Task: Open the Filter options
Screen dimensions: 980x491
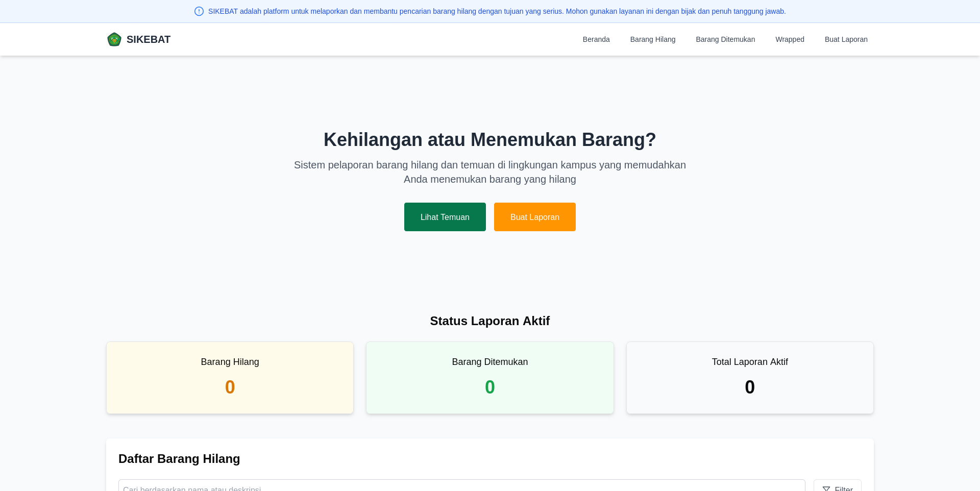Action: click(838, 487)
